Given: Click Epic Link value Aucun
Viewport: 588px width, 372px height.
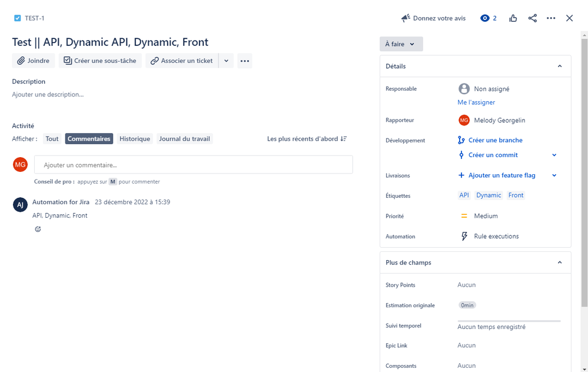Looking at the screenshot, I should click(467, 346).
